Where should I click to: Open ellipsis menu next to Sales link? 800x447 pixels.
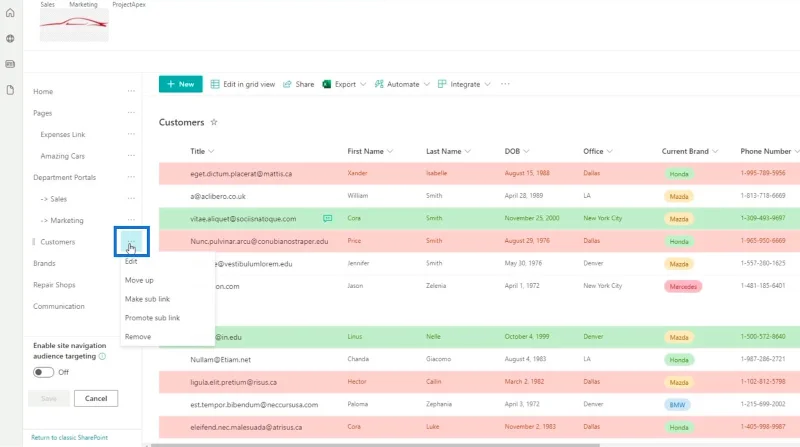pyautogui.click(x=131, y=198)
